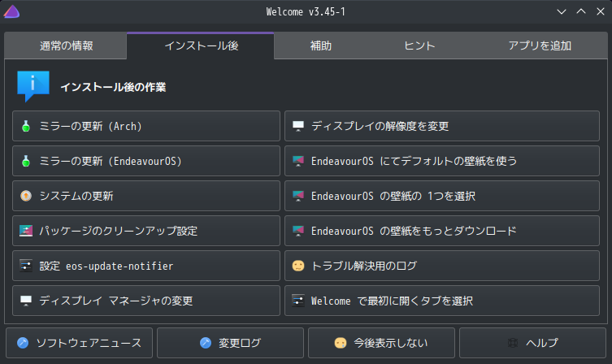Click the face icon for troubleshooting logs
612x364 pixels.
298,266
